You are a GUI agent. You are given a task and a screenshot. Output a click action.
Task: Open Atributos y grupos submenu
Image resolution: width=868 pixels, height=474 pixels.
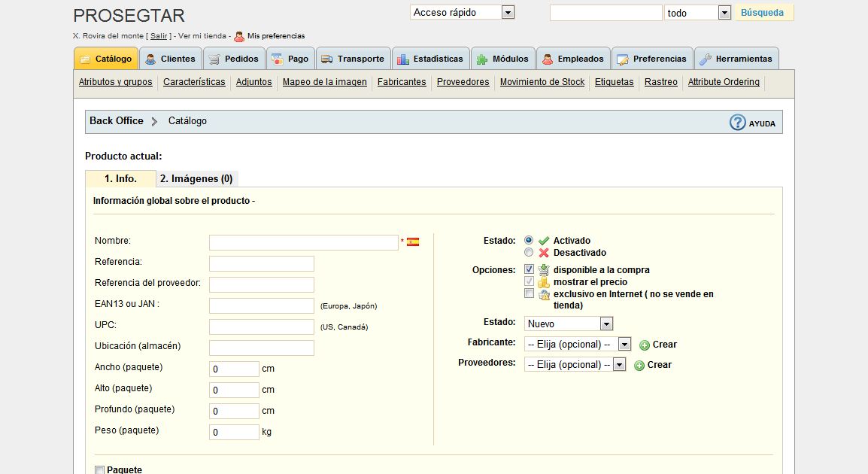tap(115, 82)
